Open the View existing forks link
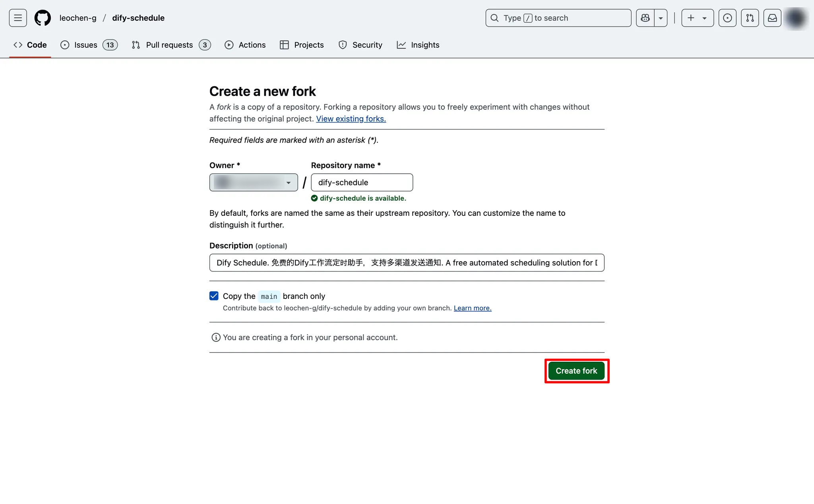The height and width of the screenshot is (504, 814). click(x=351, y=118)
